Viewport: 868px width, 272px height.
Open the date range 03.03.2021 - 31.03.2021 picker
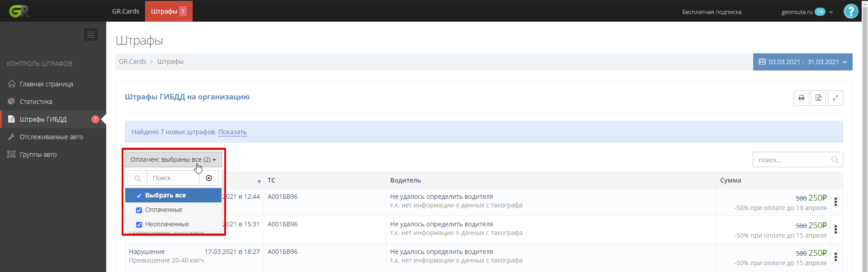802,62
